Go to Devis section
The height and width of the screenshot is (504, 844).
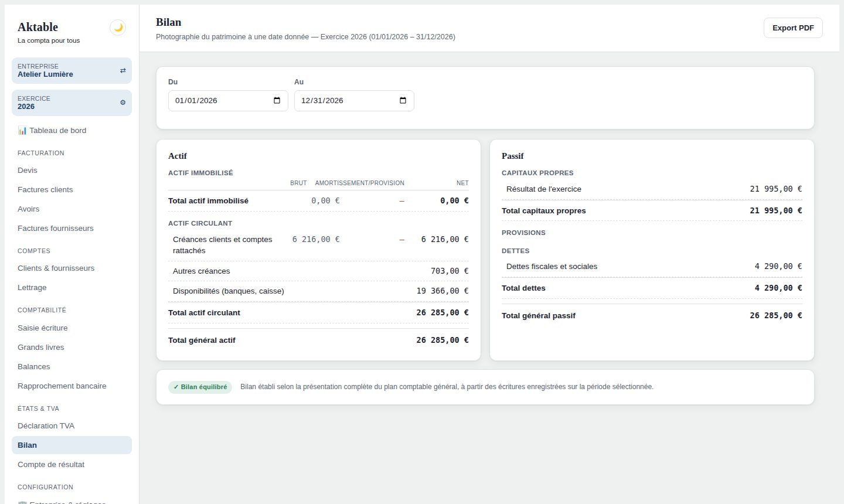point(72,170)
